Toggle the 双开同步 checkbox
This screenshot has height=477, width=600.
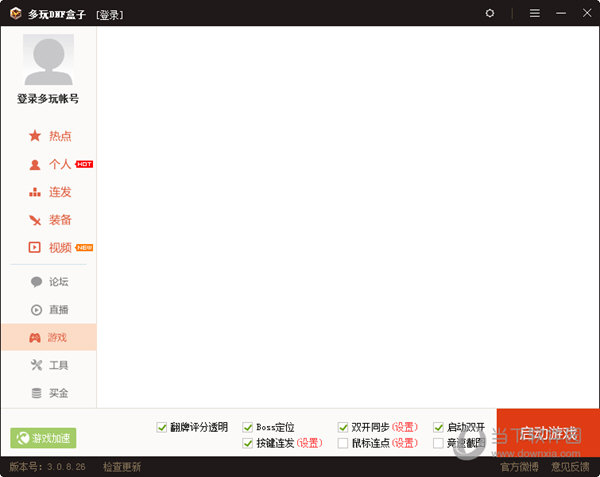(343, 427)
